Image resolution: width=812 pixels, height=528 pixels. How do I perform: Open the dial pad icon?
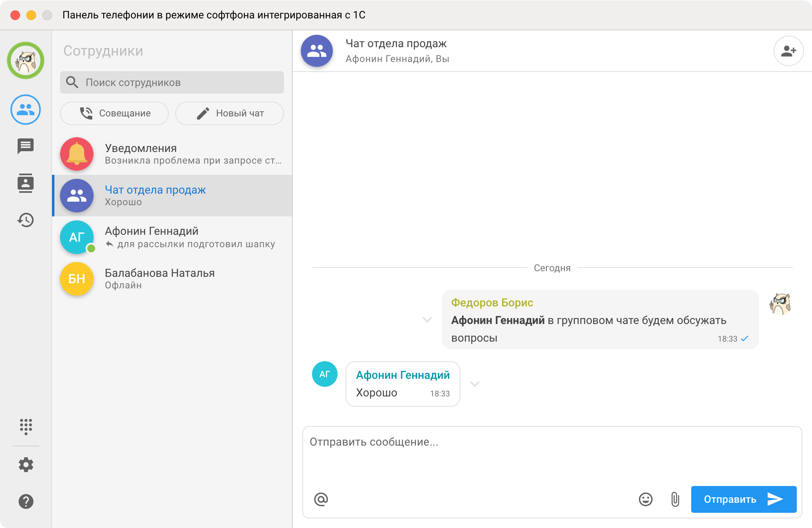26,426
